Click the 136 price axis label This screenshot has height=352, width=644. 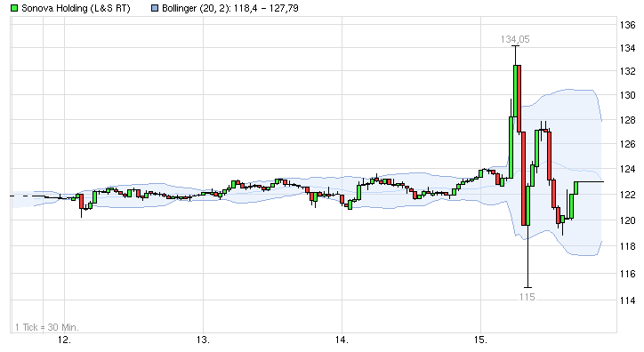coord(628,25)
